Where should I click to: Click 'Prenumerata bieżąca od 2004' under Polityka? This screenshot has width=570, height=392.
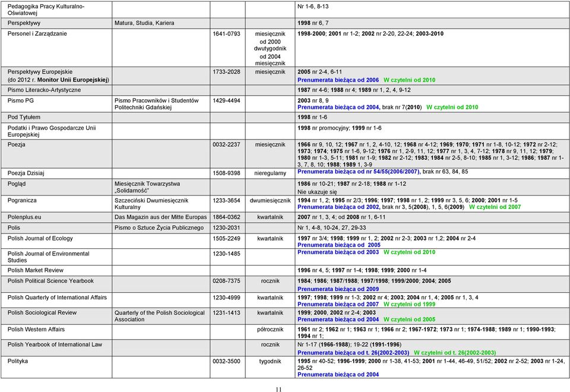pos(338,375)
